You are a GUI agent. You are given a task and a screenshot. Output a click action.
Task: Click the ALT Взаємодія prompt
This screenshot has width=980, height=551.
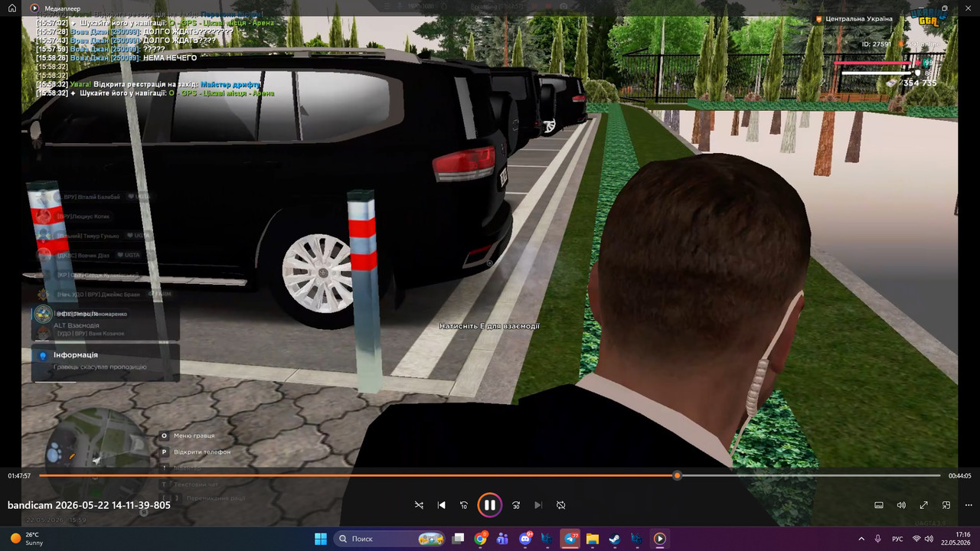[x=76, y=325]
